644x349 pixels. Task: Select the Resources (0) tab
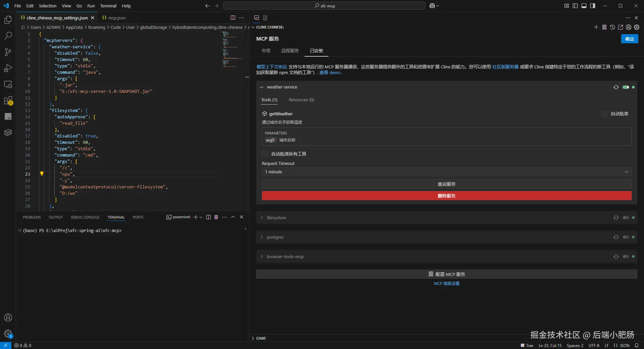pos(301,100)
